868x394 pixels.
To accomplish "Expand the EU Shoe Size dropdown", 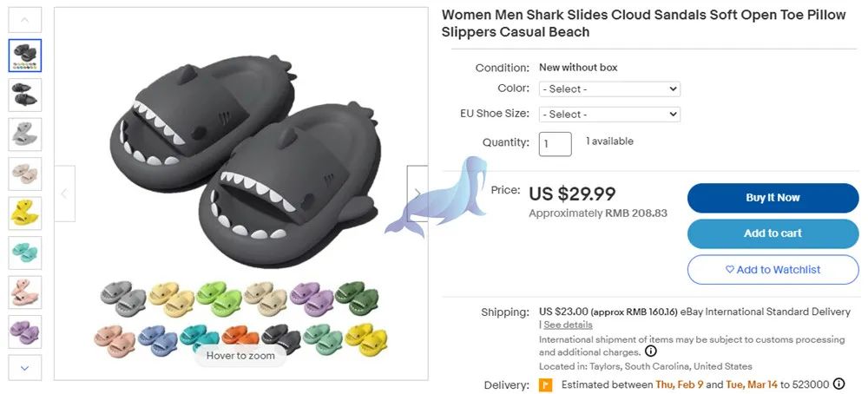I will pos(609,114).
